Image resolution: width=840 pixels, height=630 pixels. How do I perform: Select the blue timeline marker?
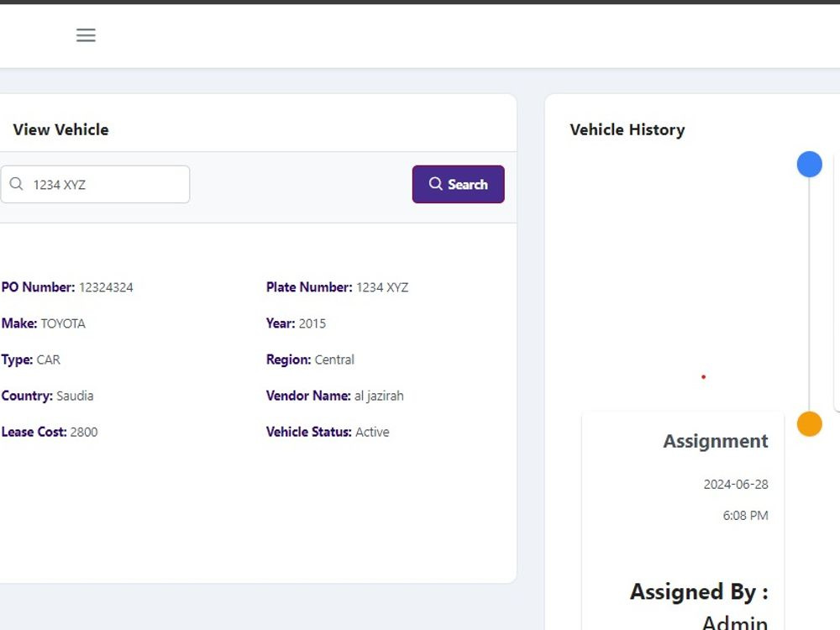[809, 164]
